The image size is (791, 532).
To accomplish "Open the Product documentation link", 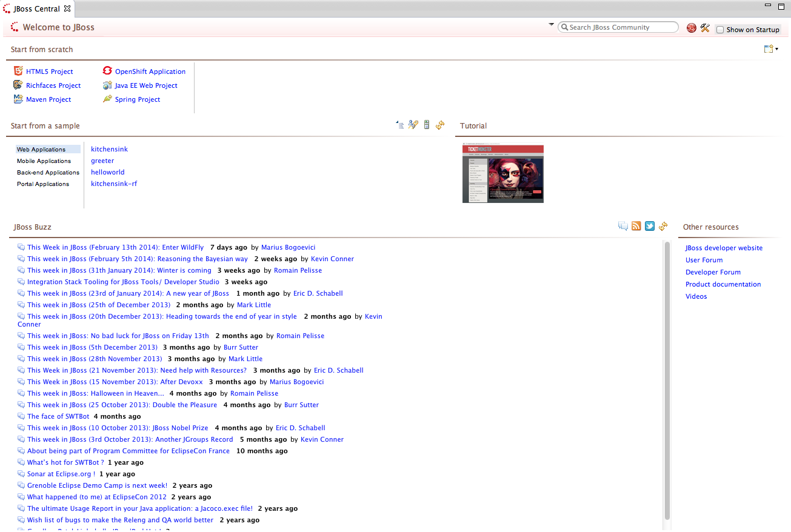I will [x=723, y=284].
